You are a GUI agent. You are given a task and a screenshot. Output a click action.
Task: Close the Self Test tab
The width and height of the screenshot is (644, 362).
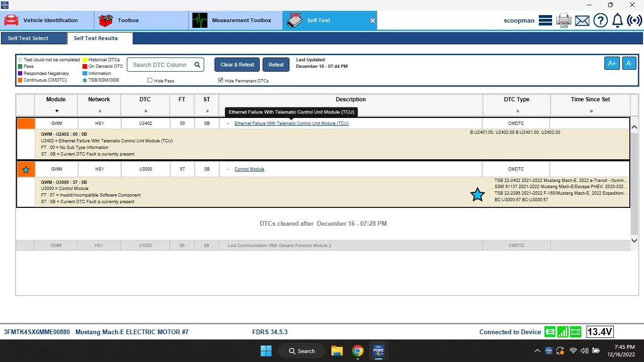coord(372,20)
